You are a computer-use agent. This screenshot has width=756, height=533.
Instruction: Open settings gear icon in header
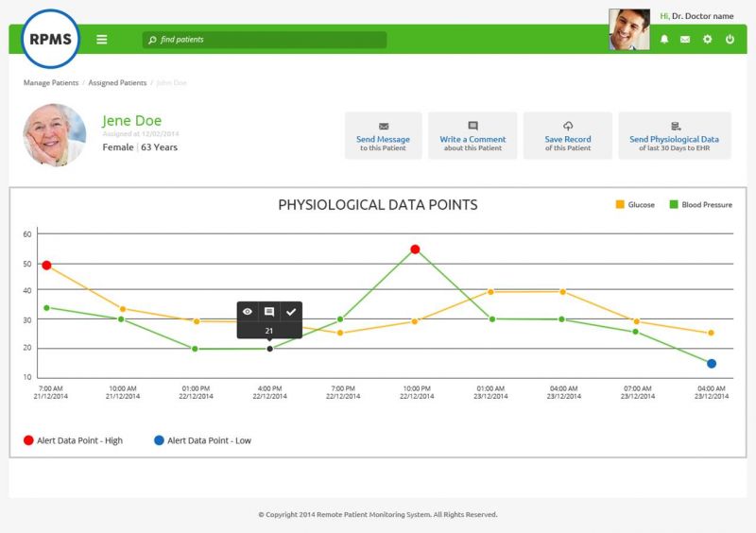pyautogui.click(x=707, y=39)
